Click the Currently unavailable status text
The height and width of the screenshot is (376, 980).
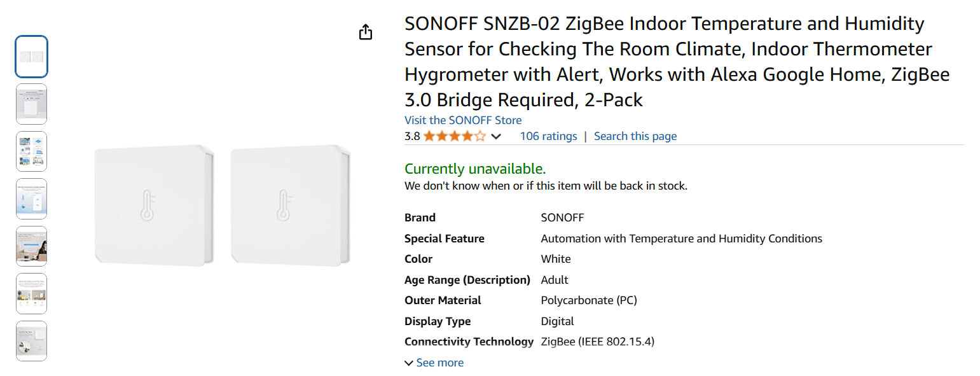click(475, 169)
